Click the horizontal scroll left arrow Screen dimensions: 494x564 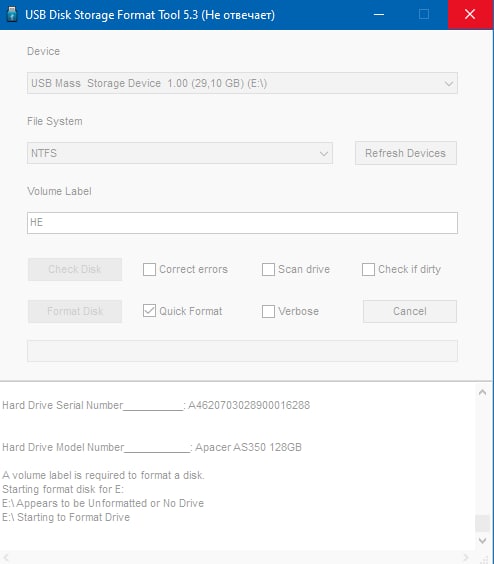(x=6, y=558)
